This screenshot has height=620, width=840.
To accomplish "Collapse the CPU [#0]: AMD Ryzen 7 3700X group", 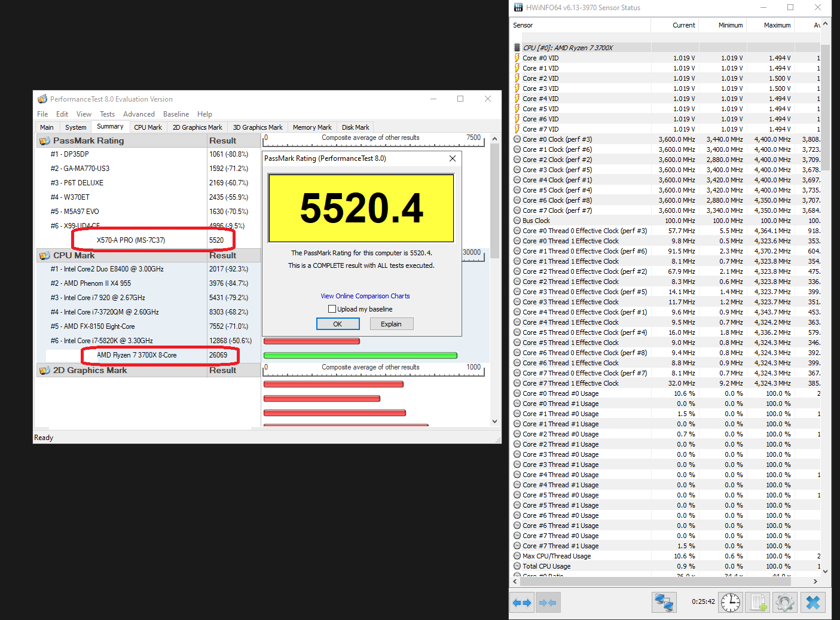I will click(x=666, y=48).
